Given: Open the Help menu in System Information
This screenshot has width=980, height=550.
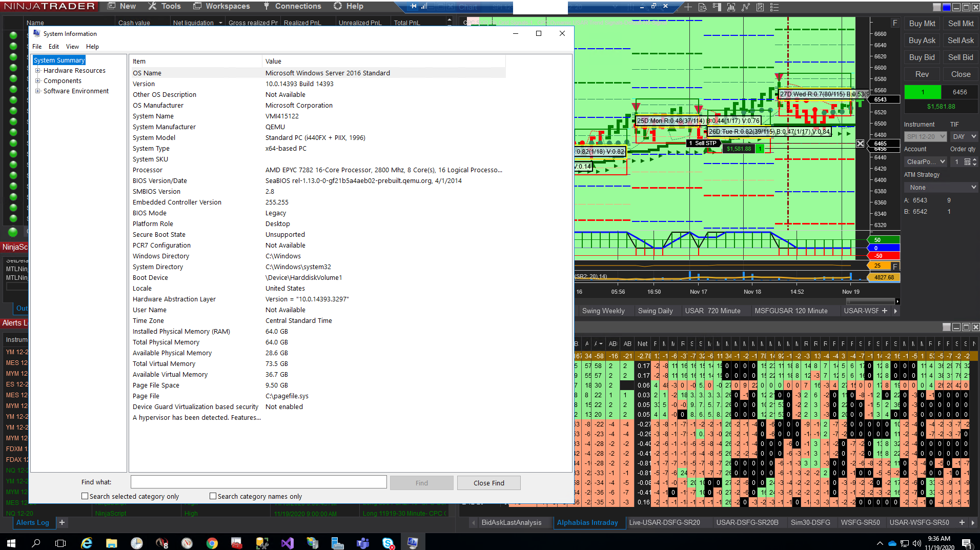Looking at the screenshot, I should click(92, 47).
